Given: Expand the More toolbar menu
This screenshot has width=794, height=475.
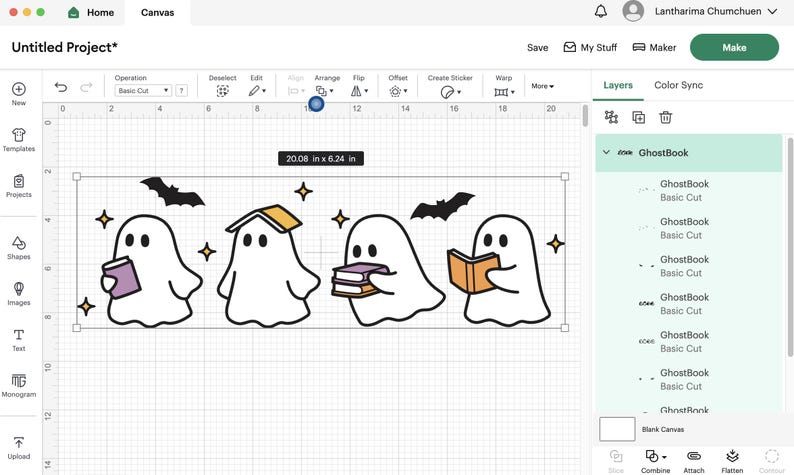Looking at the screenshot, I should (542, 86).
